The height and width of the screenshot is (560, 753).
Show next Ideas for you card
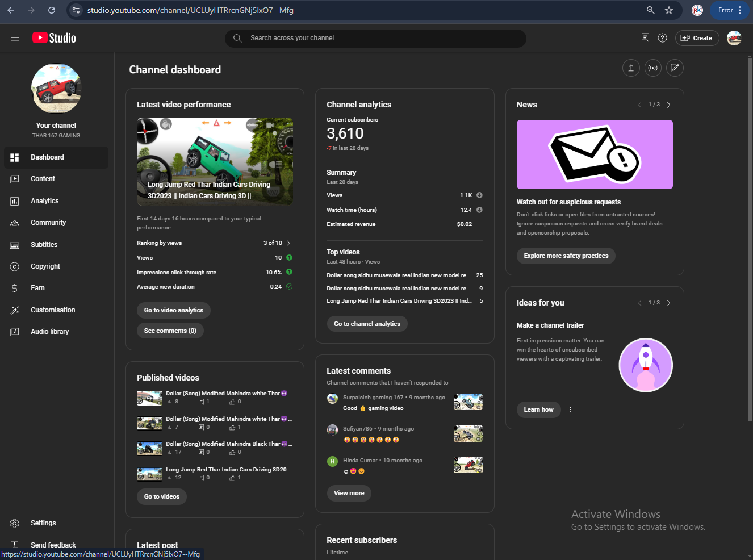coord(669,303)
